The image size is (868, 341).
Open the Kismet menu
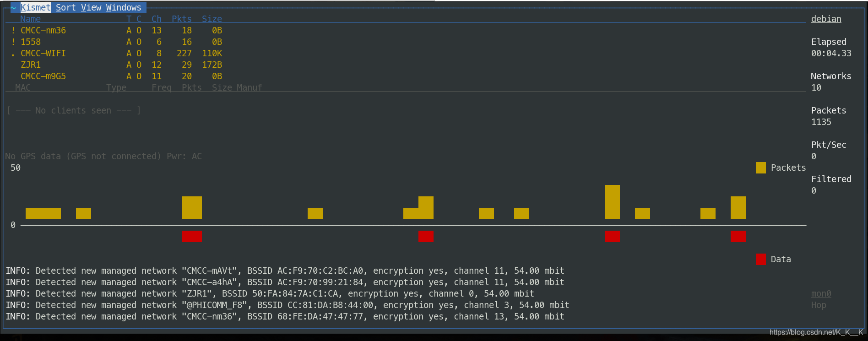pyautogui.click(x=35, y=7)
